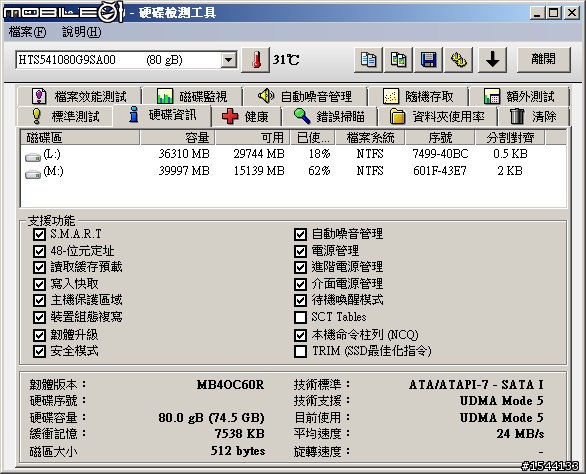586x474 pixels.
Task: Sort by the 磁碟區 column header
Action: (x=80, y=138)
